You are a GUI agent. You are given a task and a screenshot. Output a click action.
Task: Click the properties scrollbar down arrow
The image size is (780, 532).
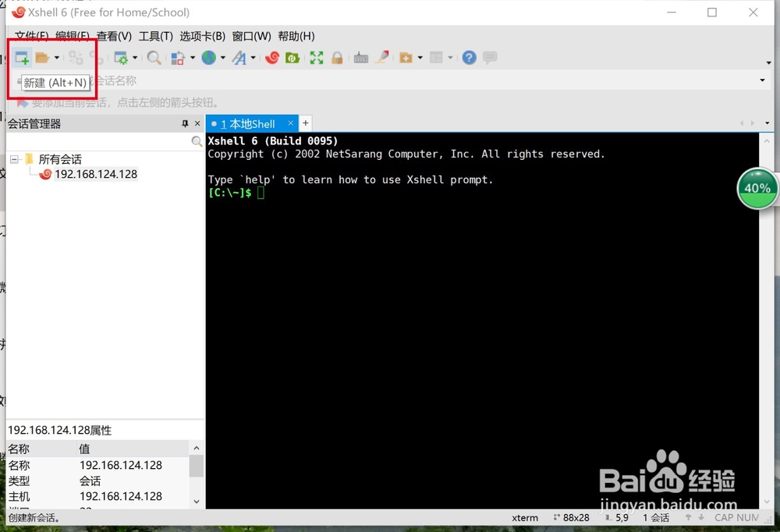click(x=197, y=502)
